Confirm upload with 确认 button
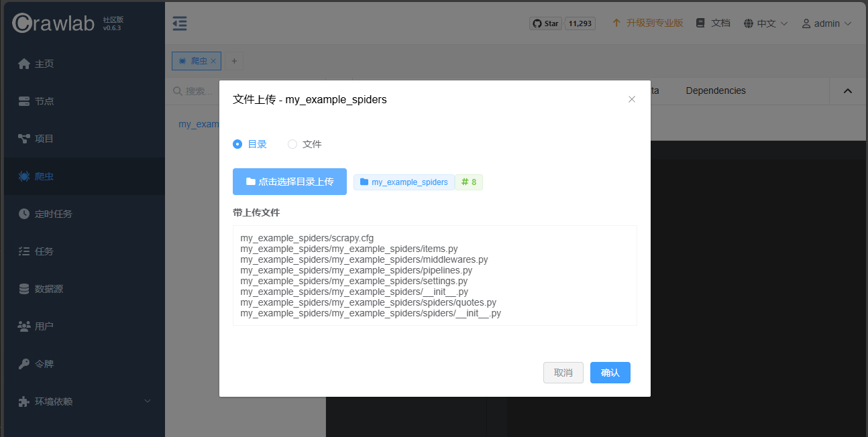Viewport: 868px width, 437px height. point(610,373)
